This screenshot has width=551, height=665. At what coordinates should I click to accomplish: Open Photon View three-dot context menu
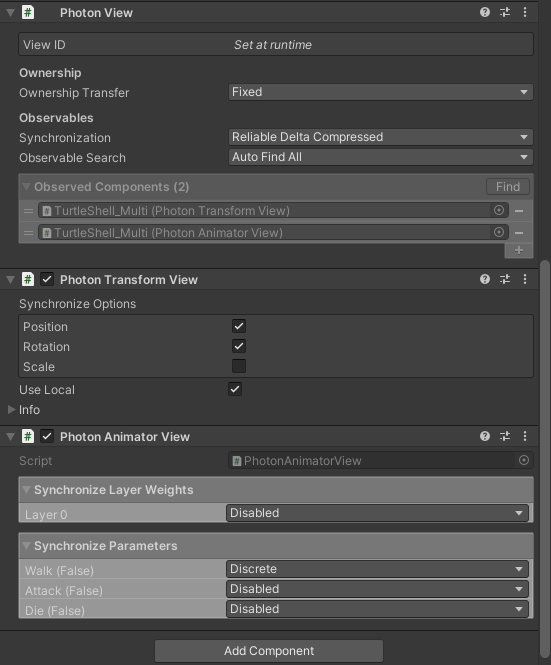pos(525,12)
